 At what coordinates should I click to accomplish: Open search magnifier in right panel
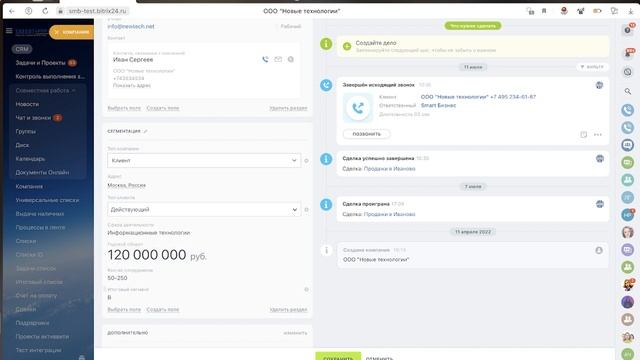tap(628, 91)
